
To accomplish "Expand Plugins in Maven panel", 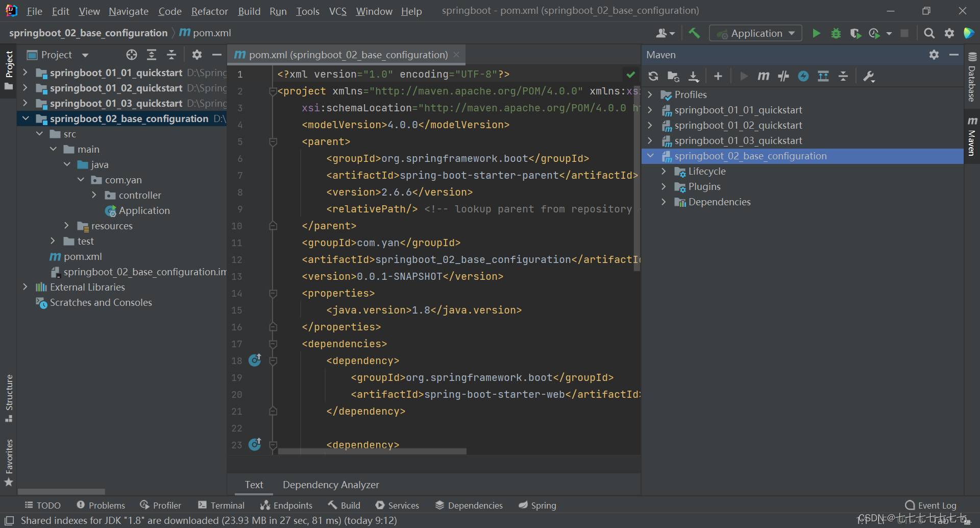I will (664, 186).
